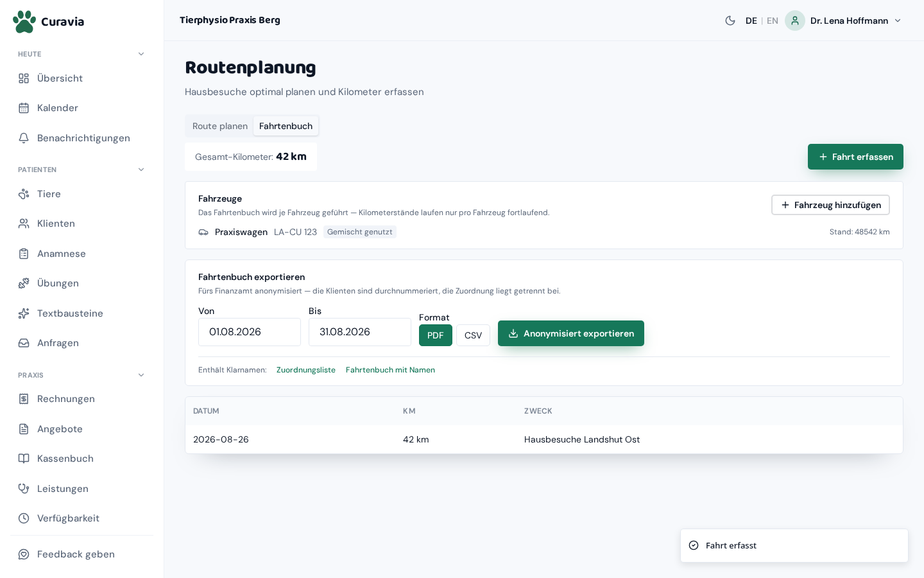
Task: Select PDF export format
Action: pyautogui.click(x=436, y=335)
